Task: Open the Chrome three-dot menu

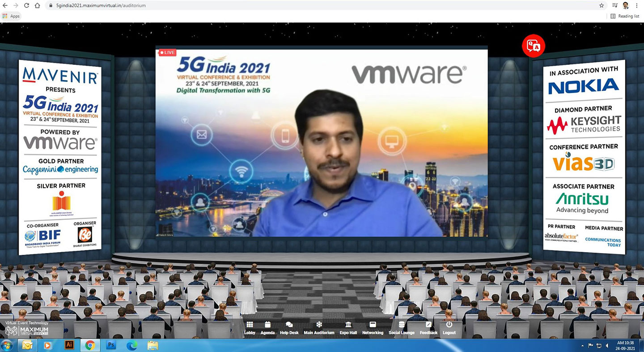Action: pyautogui.click(x=637, y=5)
